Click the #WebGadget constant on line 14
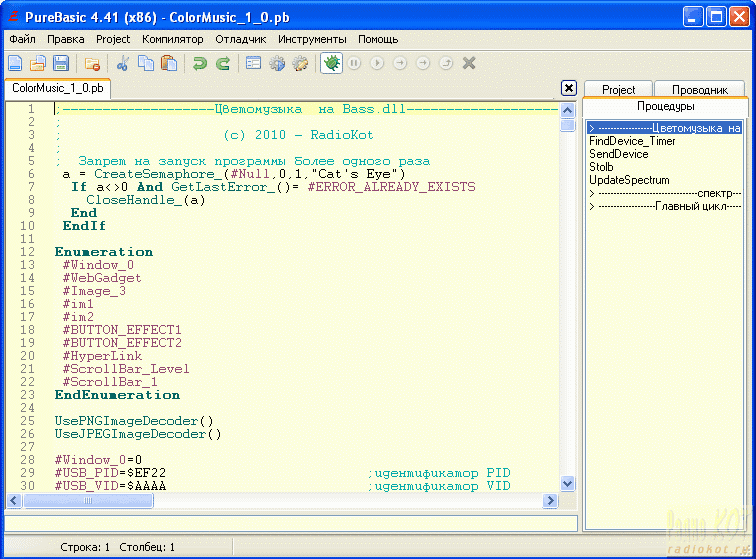 pos(102,278)
